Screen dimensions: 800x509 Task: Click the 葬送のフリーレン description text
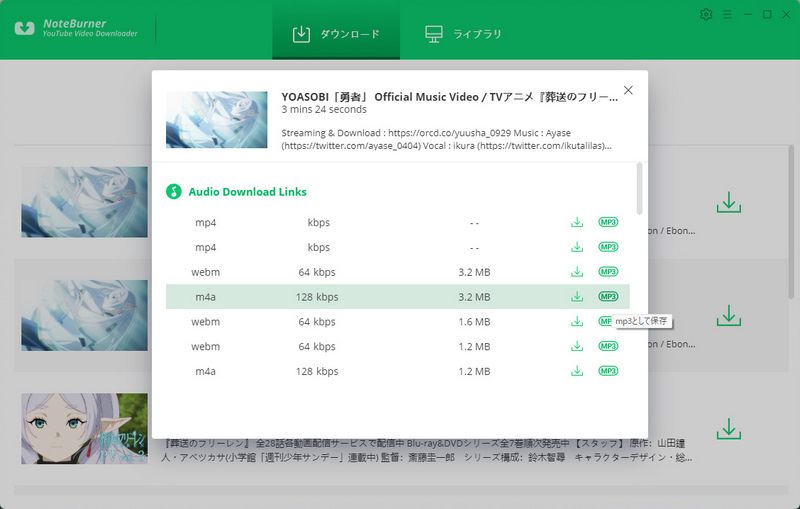427,450
